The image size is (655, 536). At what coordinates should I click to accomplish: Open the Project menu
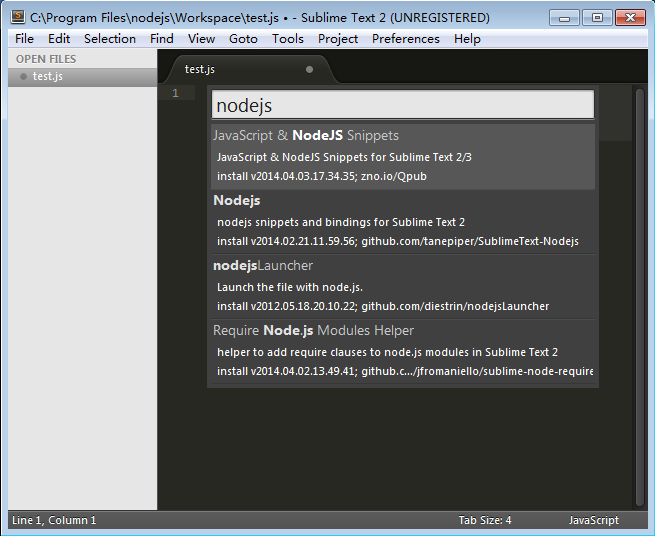338,39
